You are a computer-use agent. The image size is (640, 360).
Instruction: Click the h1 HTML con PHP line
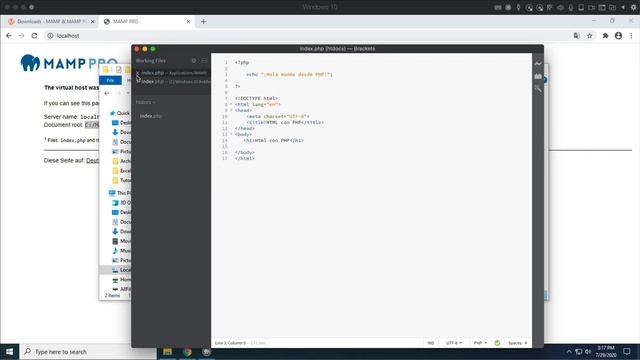[x=273, y=140]
